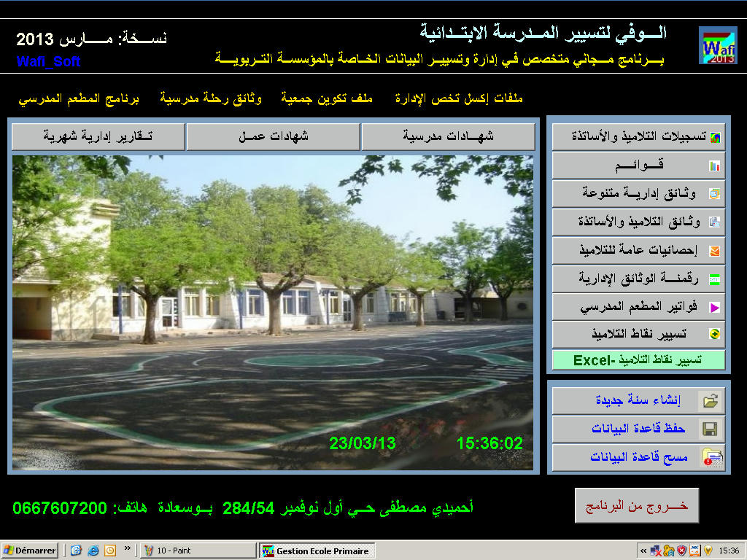Open ملفات إكسل تخص الإدارة menu

459,98
